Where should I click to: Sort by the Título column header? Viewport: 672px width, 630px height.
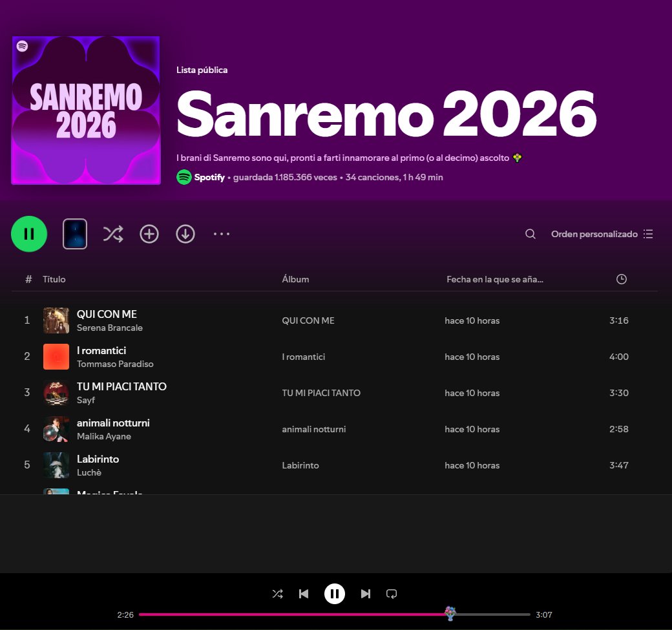(54, 279)
